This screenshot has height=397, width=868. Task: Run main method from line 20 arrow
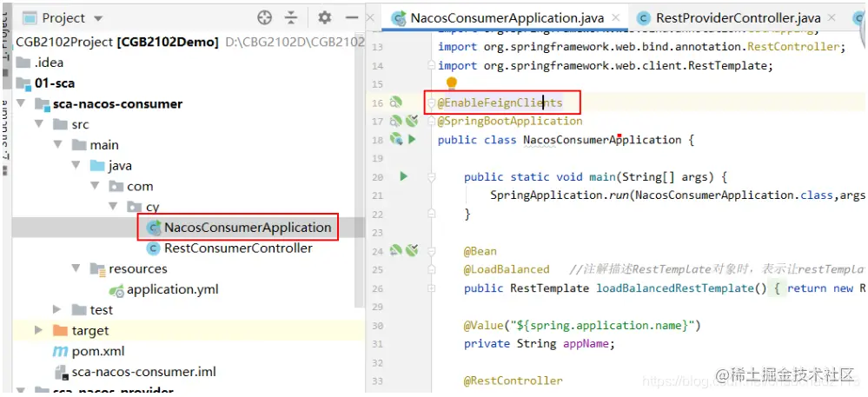click(x=403, y=176)
